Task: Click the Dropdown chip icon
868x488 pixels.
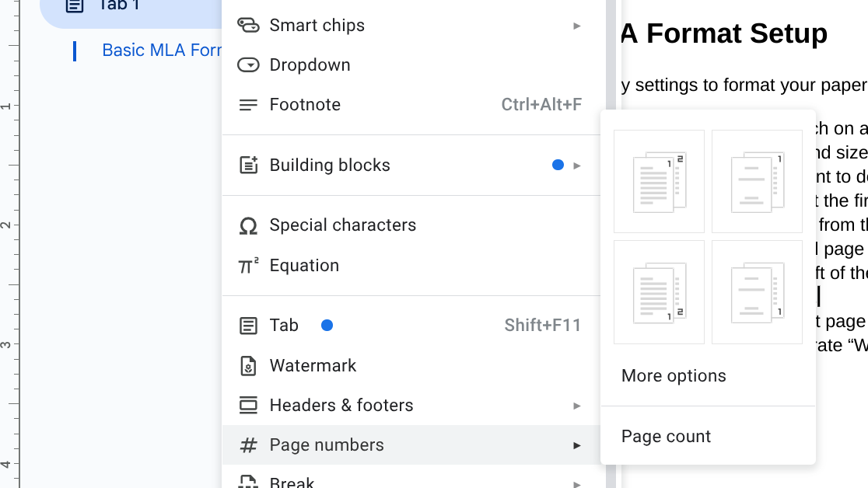Action: (248, 65)
